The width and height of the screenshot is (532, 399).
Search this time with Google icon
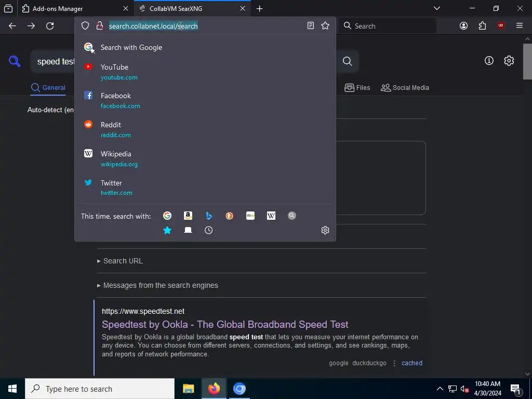(167, 216)
